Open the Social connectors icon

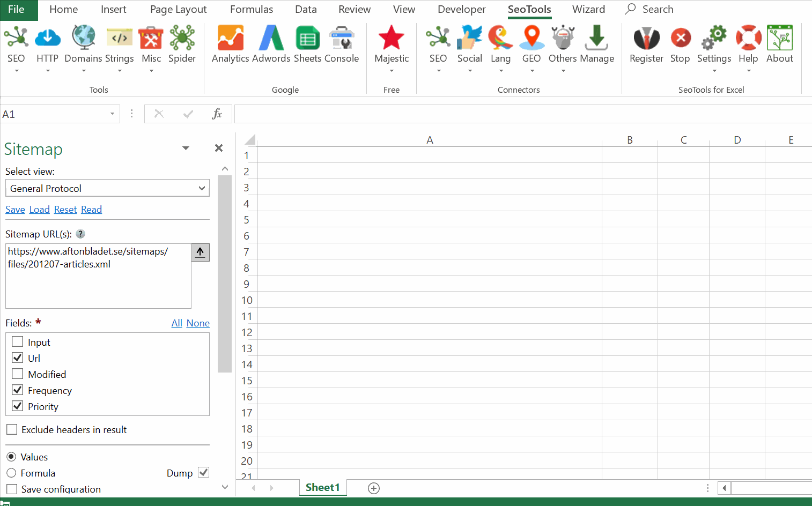click(470, 38)
